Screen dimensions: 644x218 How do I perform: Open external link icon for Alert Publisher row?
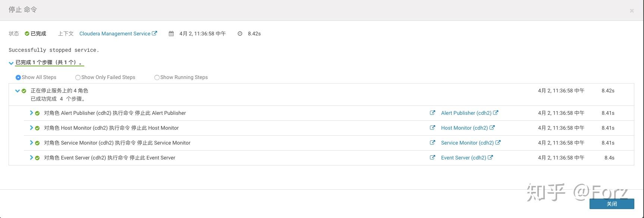pos(432,113)
